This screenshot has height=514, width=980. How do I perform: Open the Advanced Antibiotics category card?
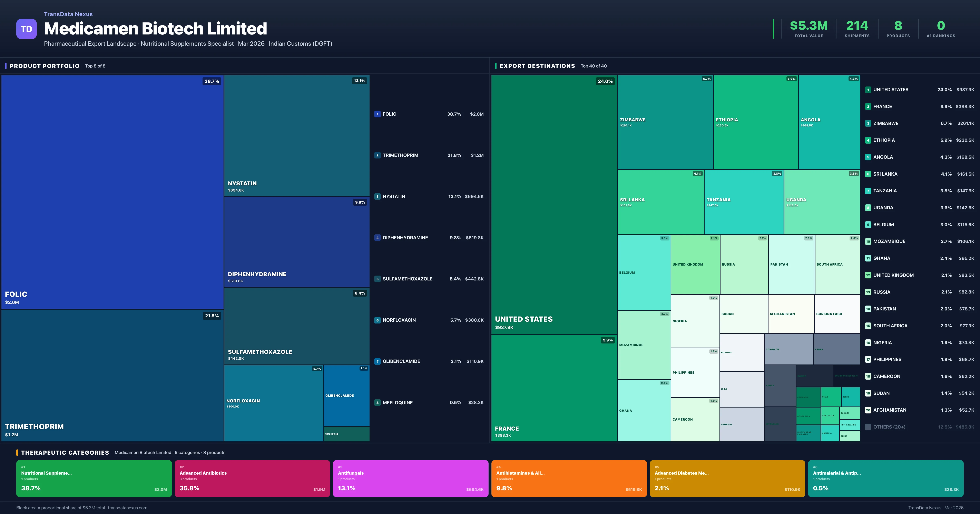click(252, 478)
